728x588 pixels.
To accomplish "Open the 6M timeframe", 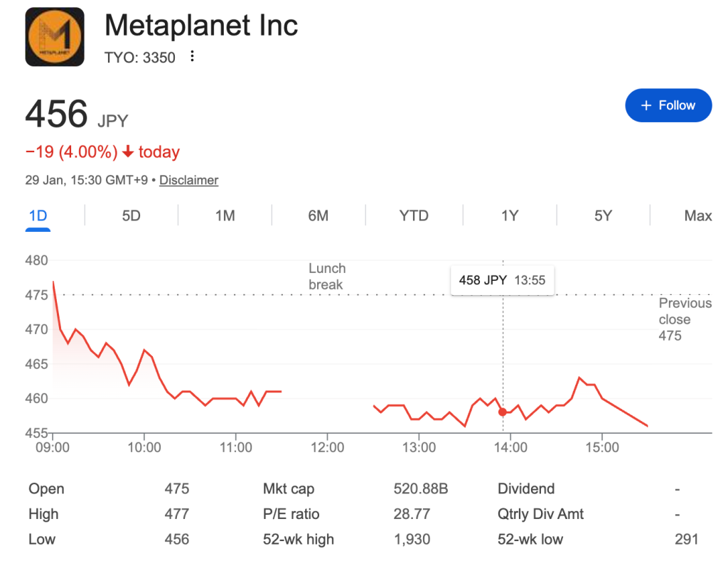I will (318, 215).
